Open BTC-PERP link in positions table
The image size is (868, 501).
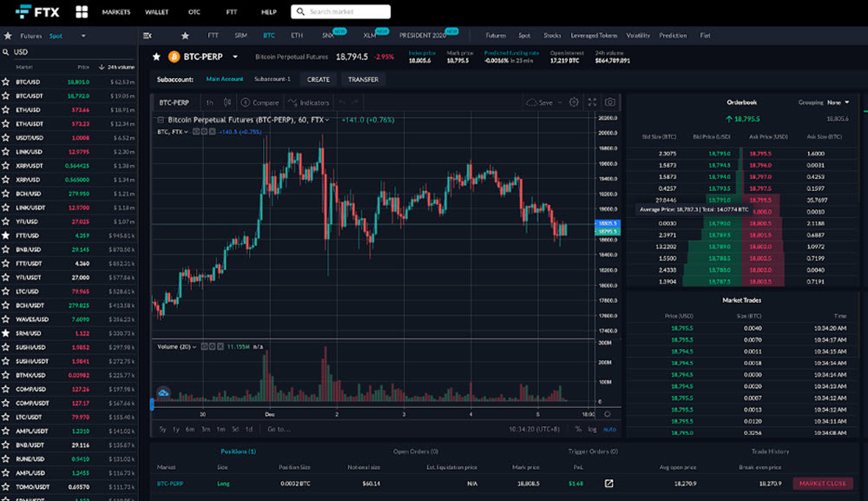[170, 484]
